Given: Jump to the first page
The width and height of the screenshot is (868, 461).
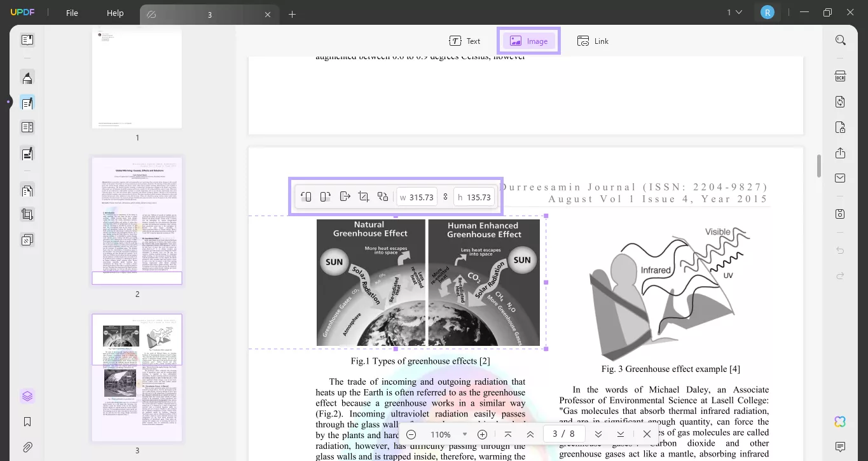Looking at the screenshot, I should tap(507, 434).
